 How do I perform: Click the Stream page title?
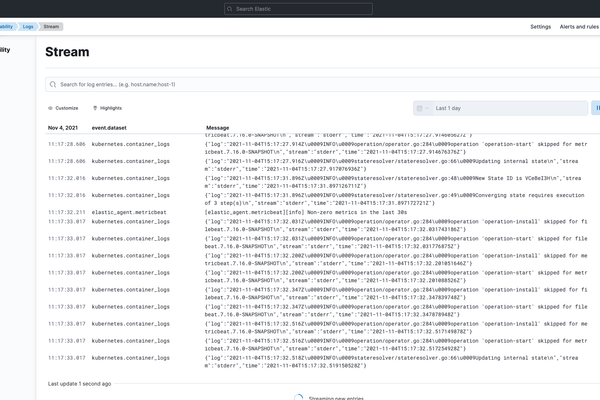pyautogui.click(x=67, y=52)
